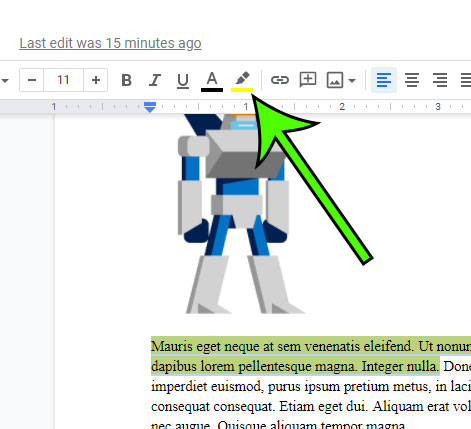471x429 pixels.
Task: Select right align
Action: [x=440, y=80]
